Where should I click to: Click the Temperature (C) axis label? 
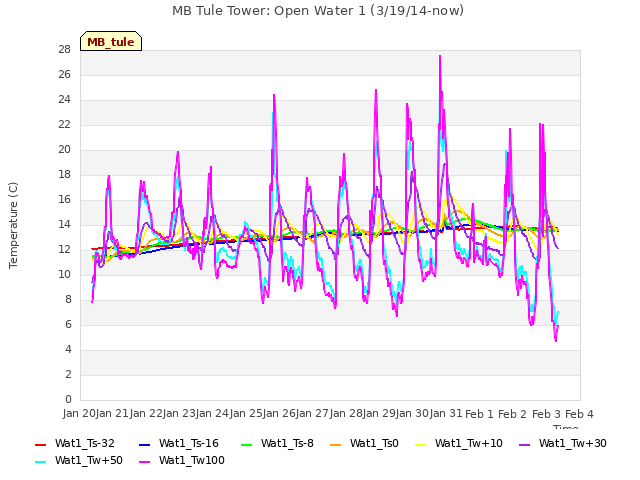pyautogui.click(x=13, y=225)
